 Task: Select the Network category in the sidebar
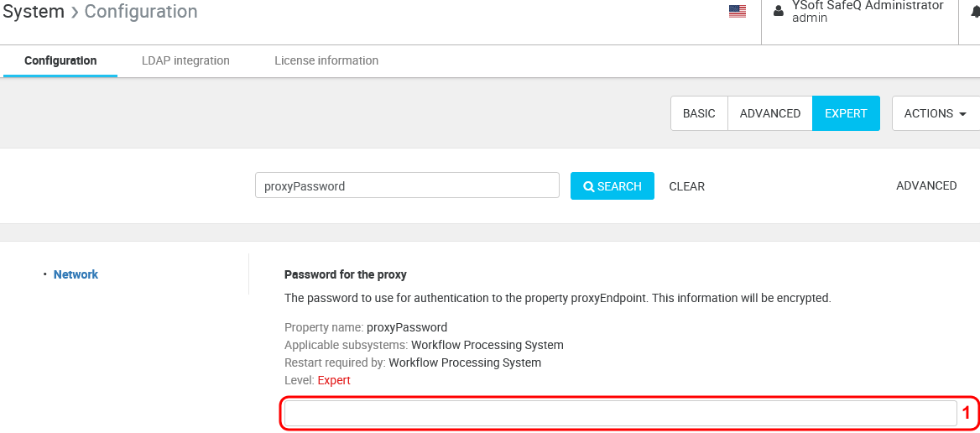(x=76, y=274)
